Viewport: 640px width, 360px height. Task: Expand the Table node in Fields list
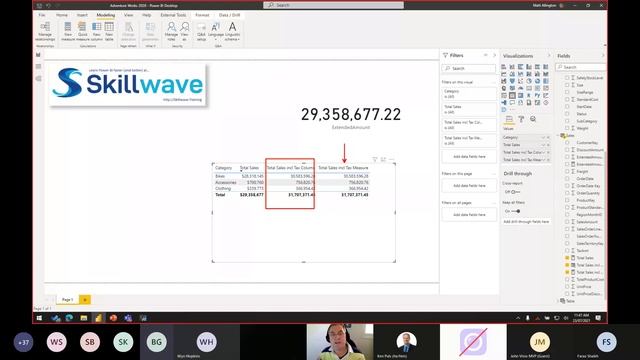(x=559, y=301)
